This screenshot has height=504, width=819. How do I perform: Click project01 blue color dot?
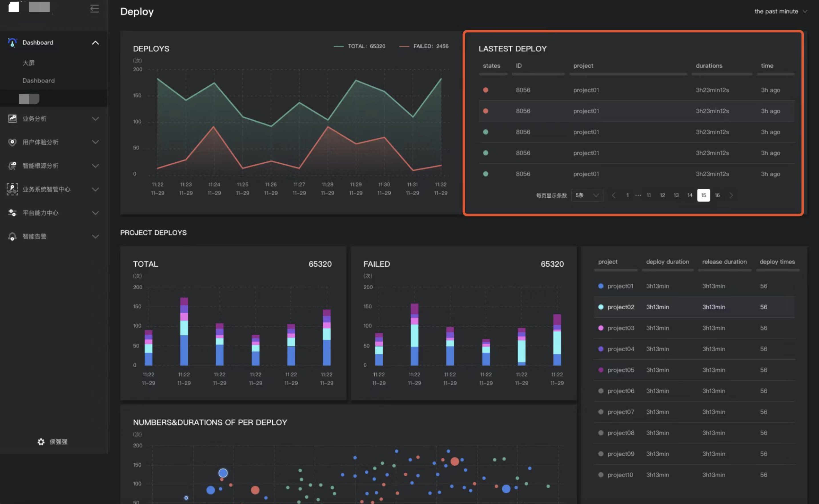click(601, 286)
